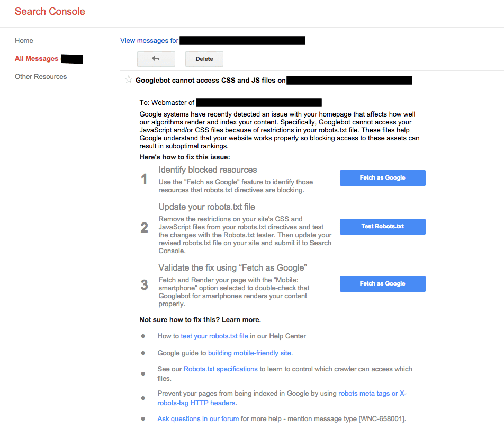Click the Test Robots.txt button
Viewport: 504px width, 446px height.
coord(382,227)
